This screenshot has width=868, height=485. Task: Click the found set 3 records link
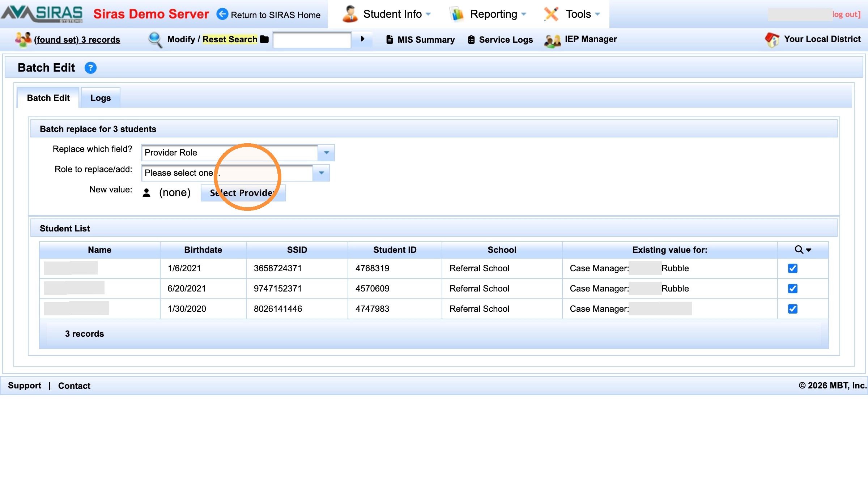click(77, 39)
